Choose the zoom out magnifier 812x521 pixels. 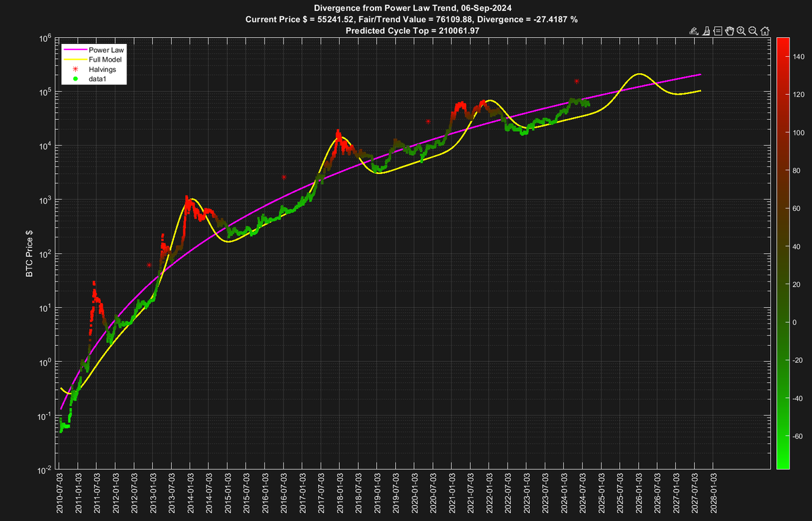(x=753, y=31)
